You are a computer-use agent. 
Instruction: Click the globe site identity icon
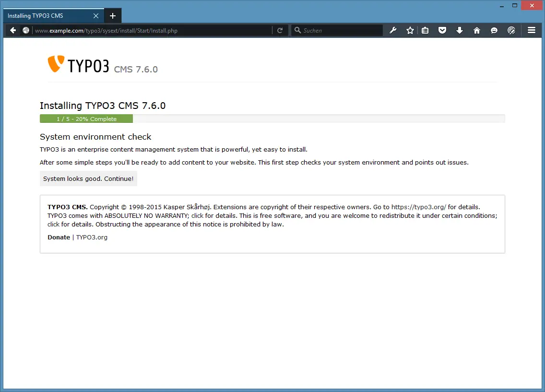(x=26, y=31)
